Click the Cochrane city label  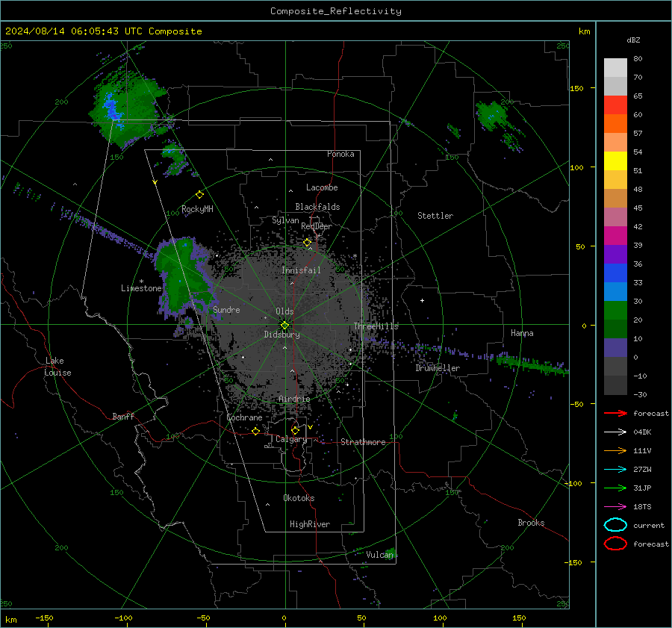point(244,417)
